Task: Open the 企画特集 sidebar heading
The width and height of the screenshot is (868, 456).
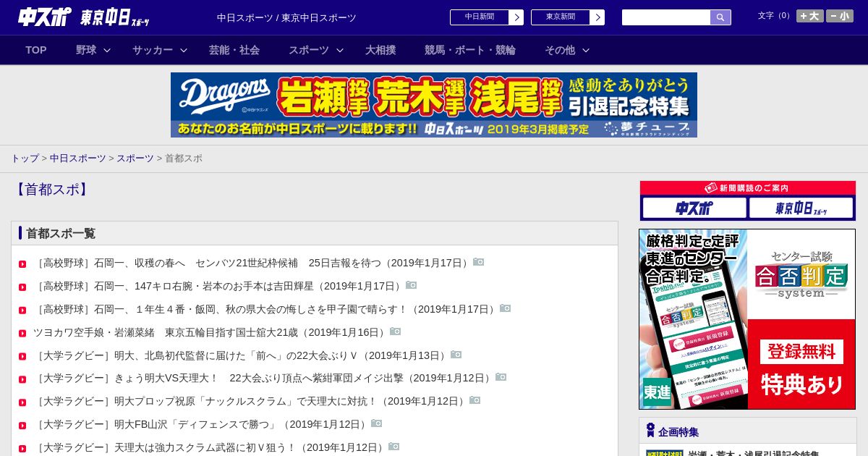Action: [678, 432]
